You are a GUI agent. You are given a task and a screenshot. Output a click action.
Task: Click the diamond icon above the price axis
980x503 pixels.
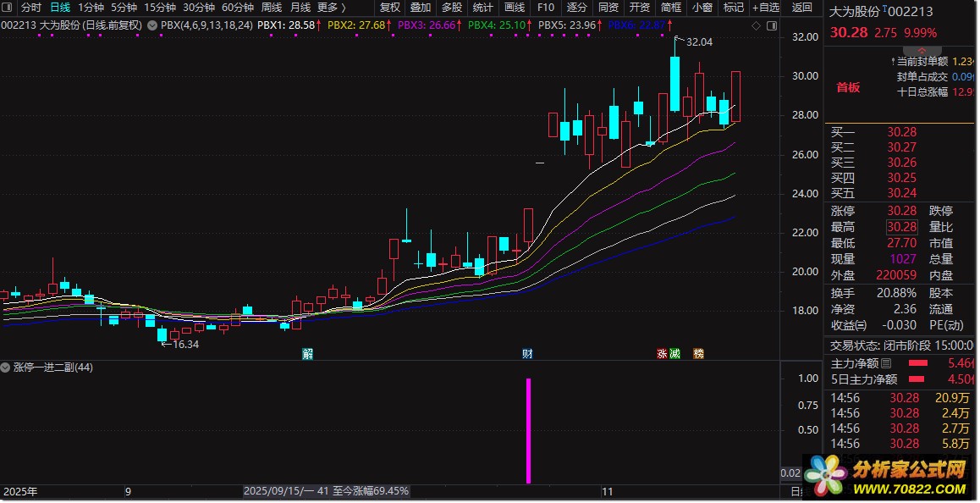[756, 25]
